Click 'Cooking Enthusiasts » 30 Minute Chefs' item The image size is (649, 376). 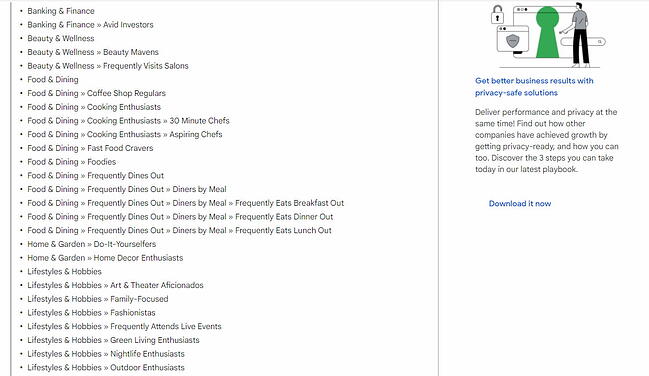128,121
